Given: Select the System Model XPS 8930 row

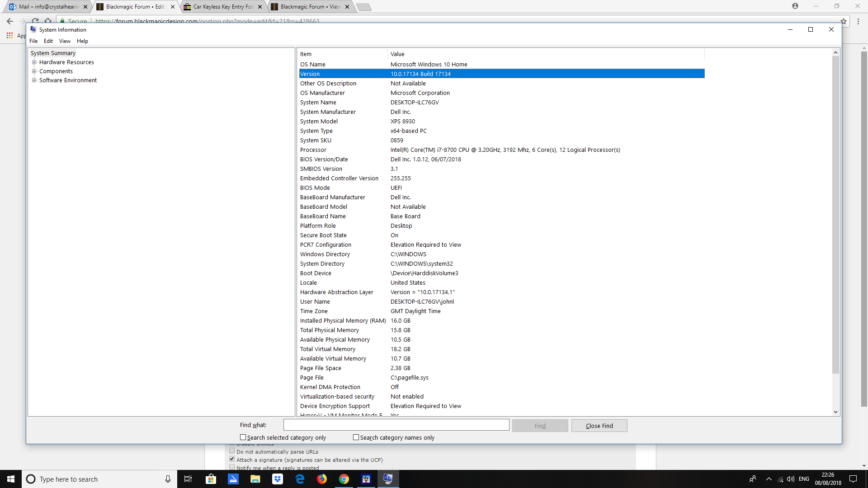Looking at the screenshot, I should click(x=502, y=122).
